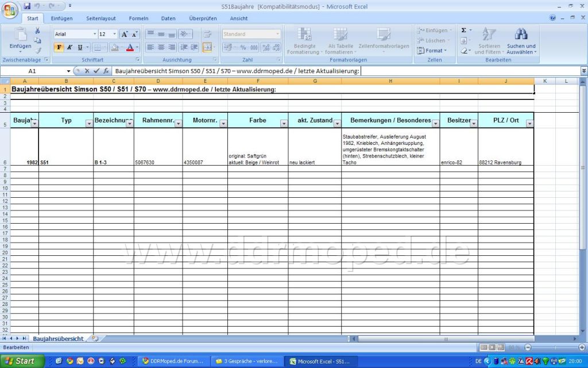Open the Typ column filter dropdown

[x=89, y=123]
